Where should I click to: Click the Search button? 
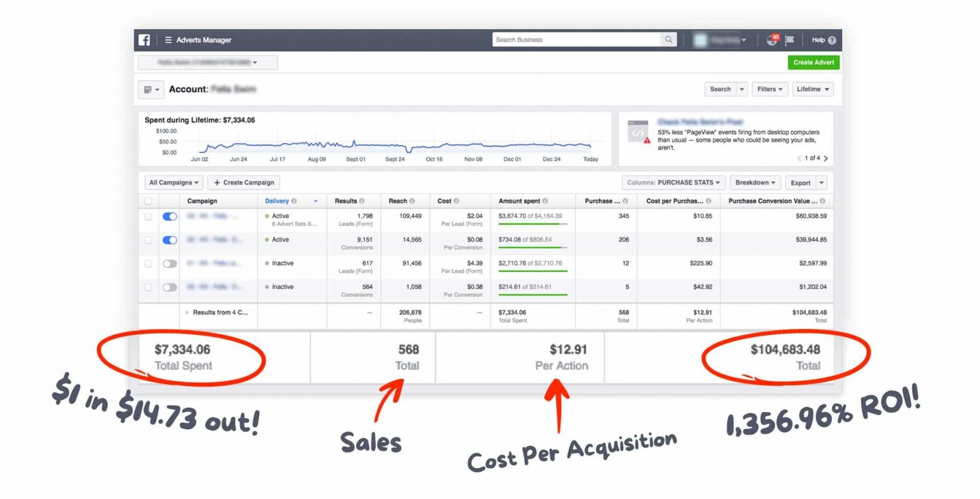pyautogui.click(x=720, y=89)
